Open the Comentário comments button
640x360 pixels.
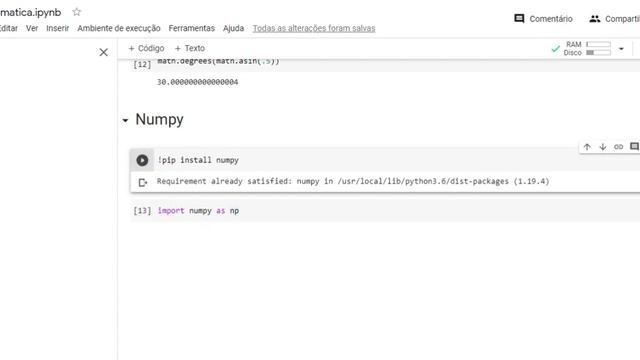pos(543,19)
